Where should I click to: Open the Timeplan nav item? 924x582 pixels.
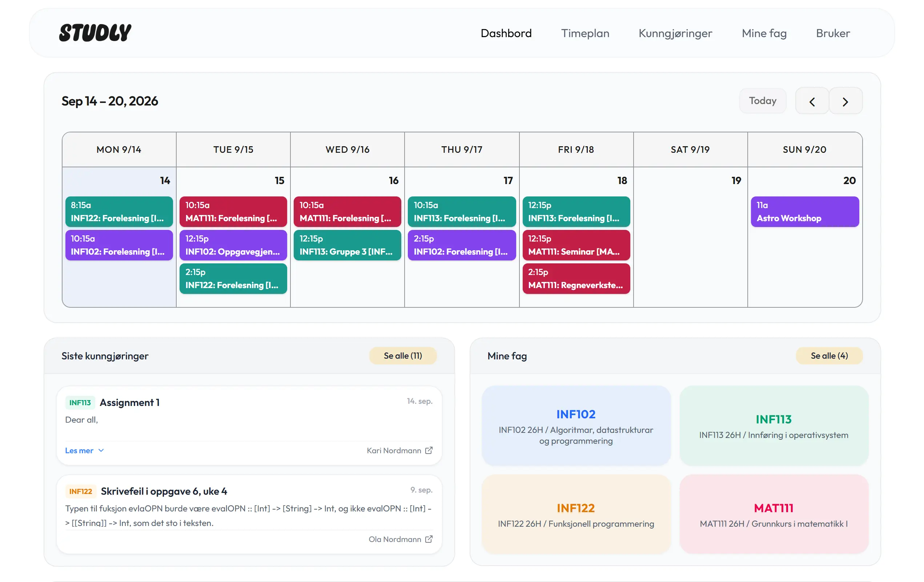(585, 33)
